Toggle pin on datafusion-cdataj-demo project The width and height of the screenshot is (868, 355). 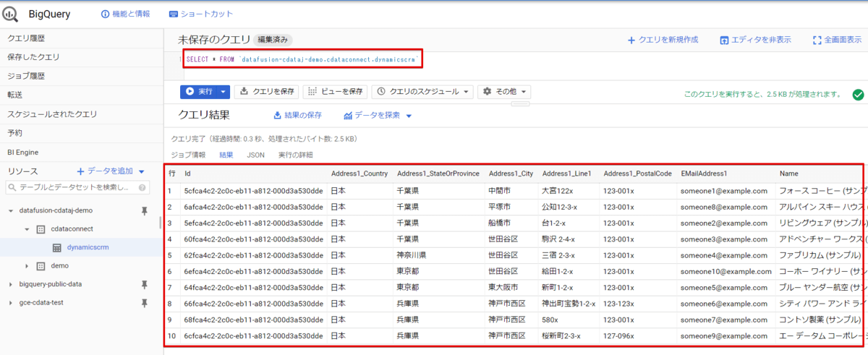coord(144,210)
